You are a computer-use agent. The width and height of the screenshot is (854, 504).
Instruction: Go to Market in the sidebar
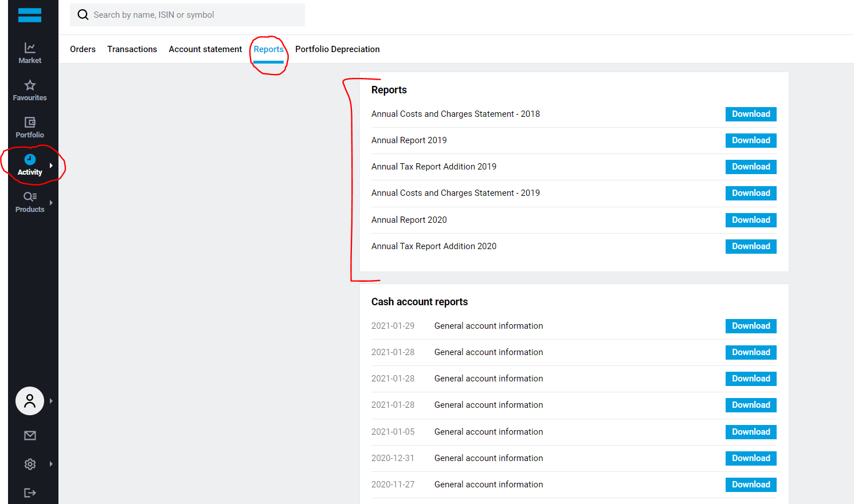(30, 53)
